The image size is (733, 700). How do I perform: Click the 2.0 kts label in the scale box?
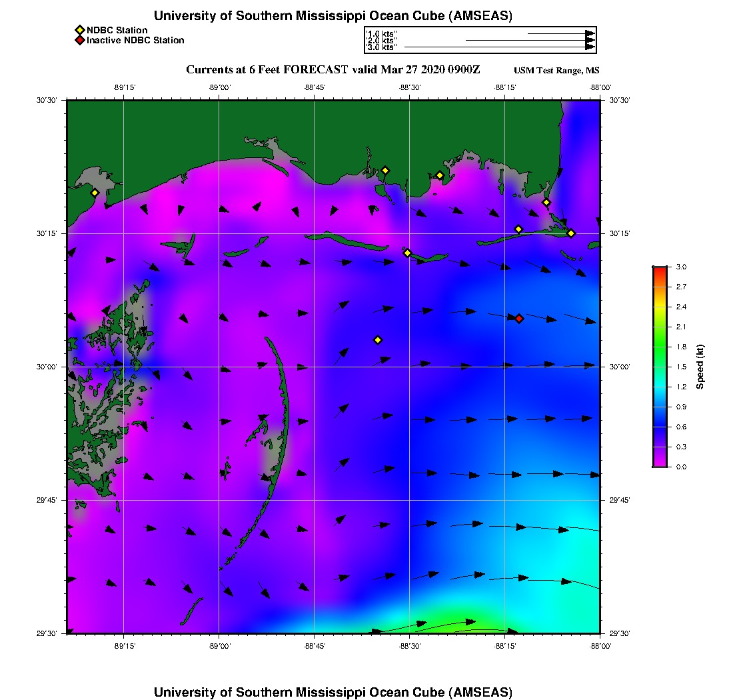pos(382,41)
